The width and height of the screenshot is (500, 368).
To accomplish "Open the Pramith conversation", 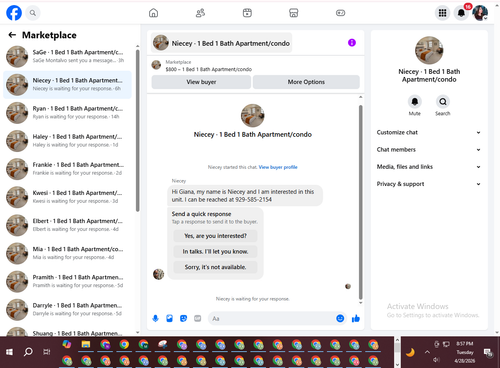I will pos(67,281).
